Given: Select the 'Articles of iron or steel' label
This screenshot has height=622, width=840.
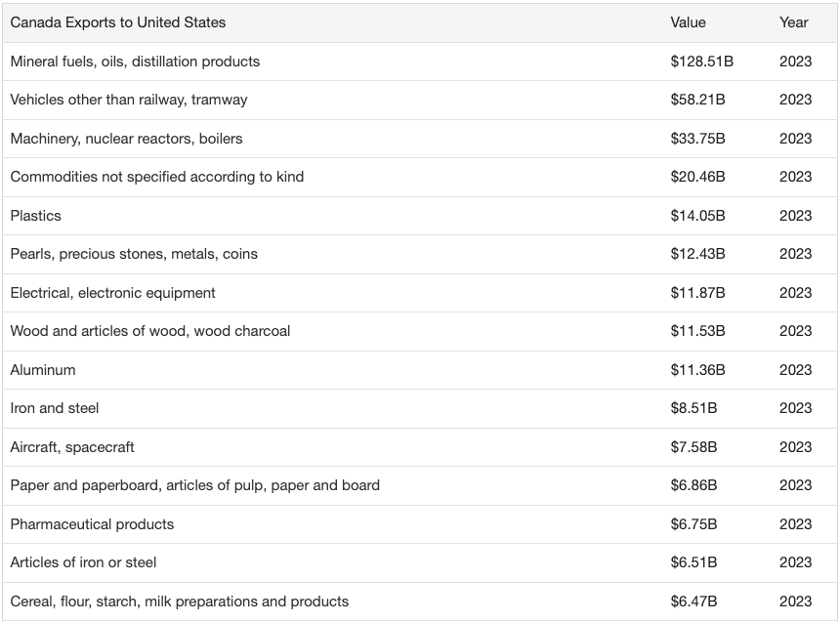Looking at the screenshot, I should click(84, 562).
